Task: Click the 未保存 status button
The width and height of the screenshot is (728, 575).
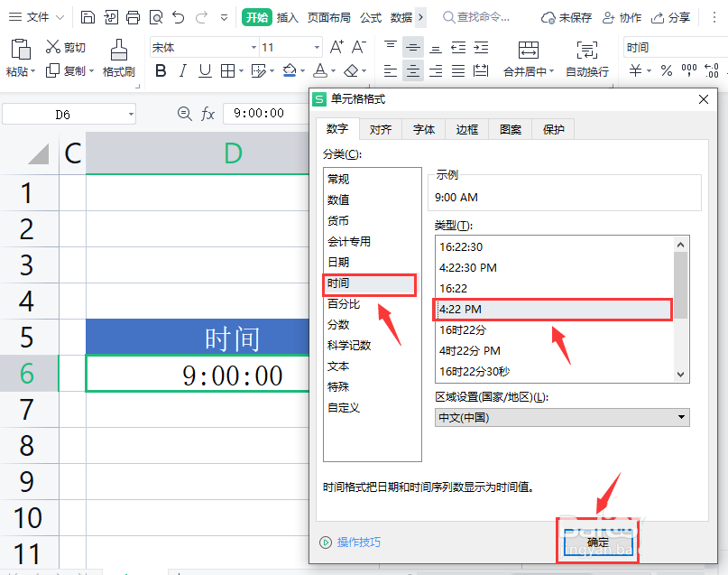Action: [x=567, y=18]
